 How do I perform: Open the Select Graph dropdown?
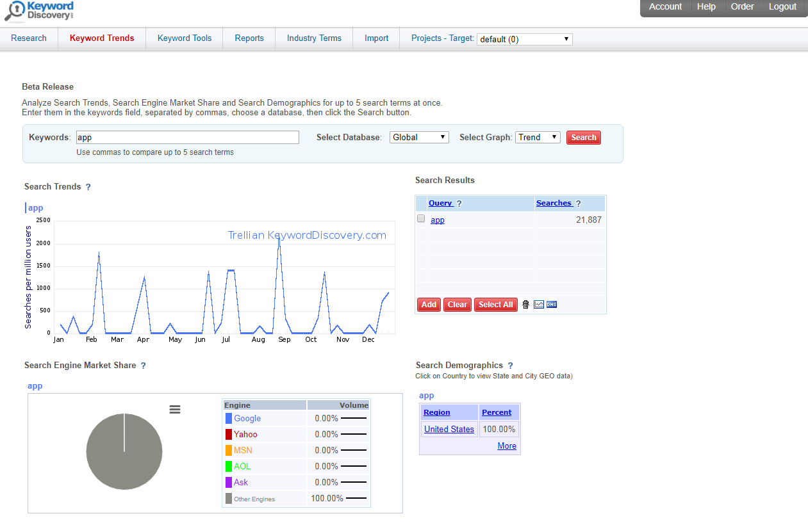click(538, 137)
